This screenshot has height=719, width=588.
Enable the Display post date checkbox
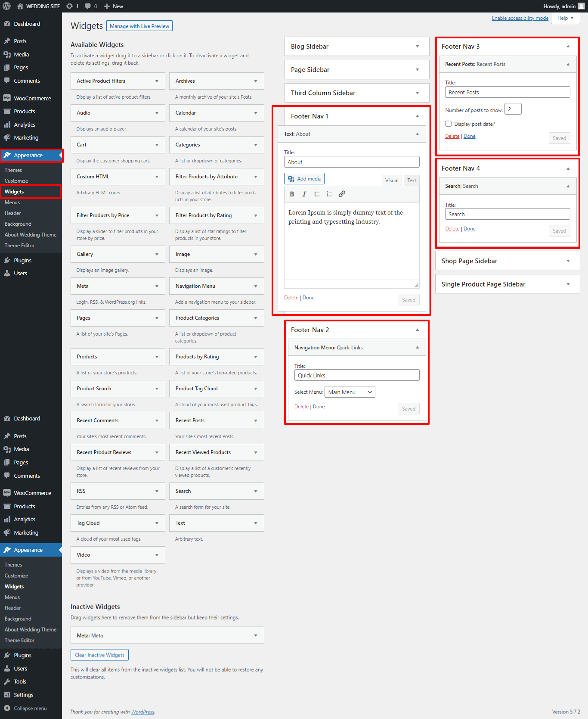coord(448,124)
